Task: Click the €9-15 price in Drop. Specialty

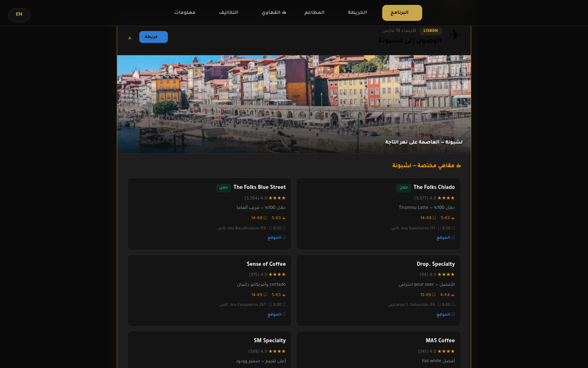Action: tap(426, 295)
